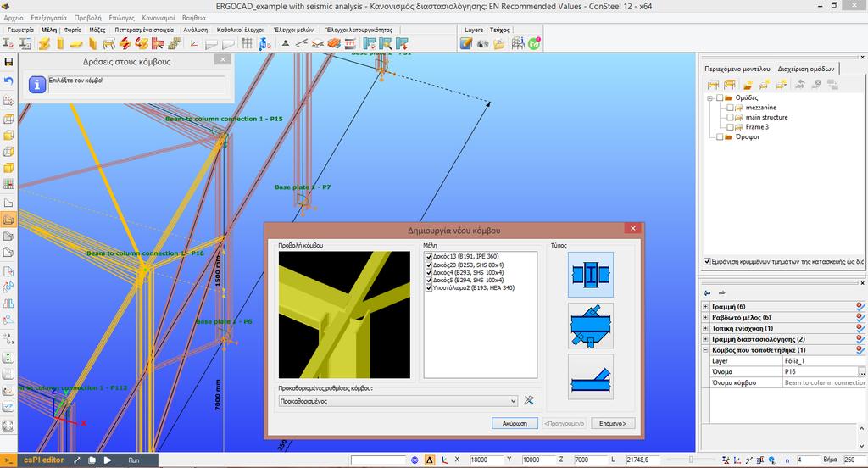Expand the Γραμμή (6) property group
Screen dimensions: 868x468
click(x=705, y=306)
